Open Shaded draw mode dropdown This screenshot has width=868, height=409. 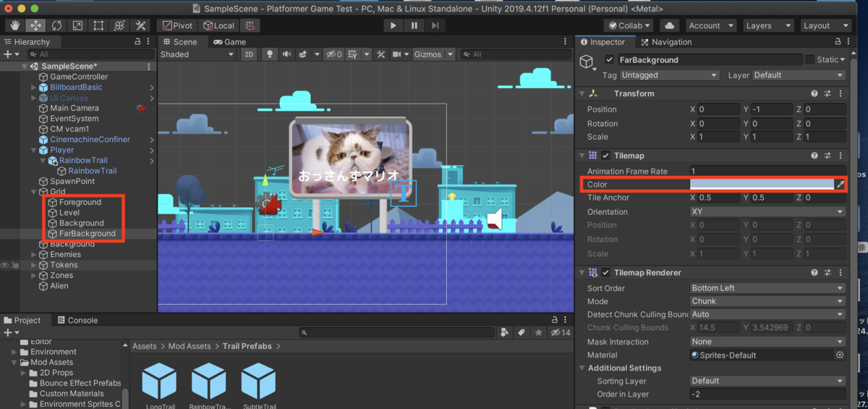point(195,54)
